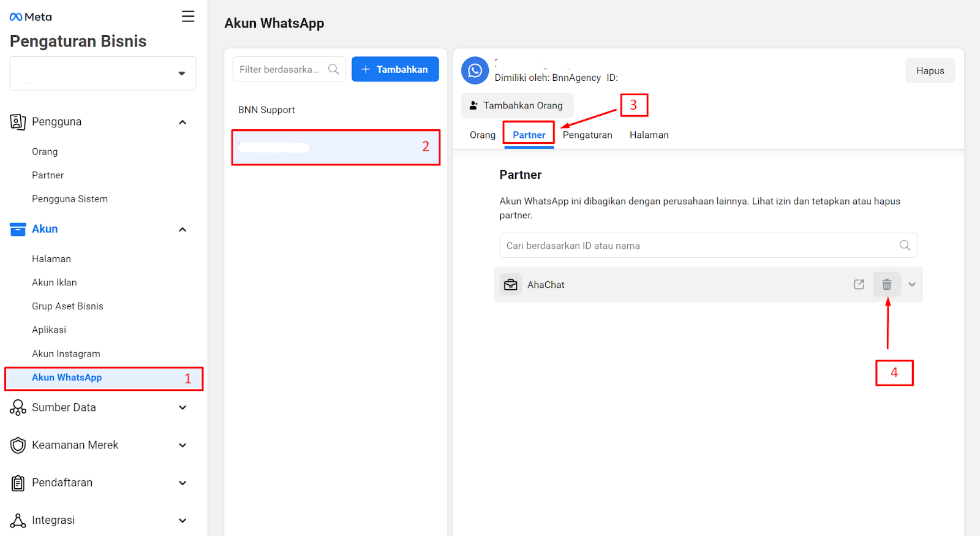
Task: Select Akun WhatsApp in sidebar
Action: point(104,378)
